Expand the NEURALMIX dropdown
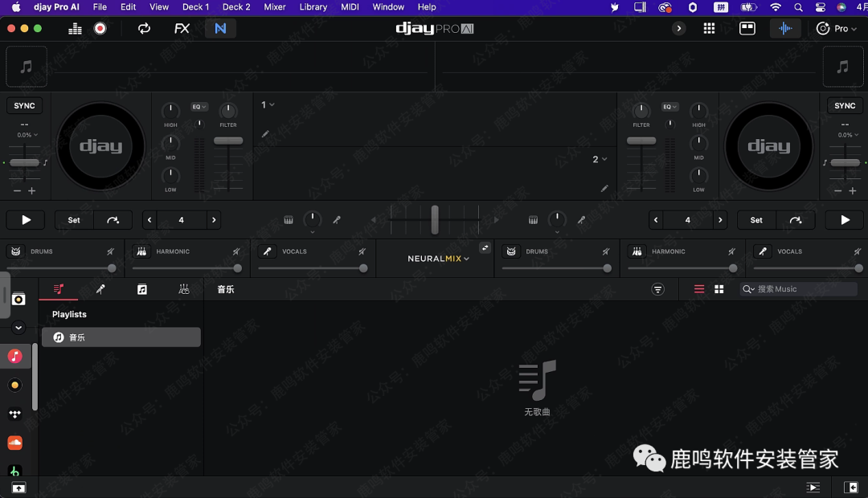 [x=438, y=259]
